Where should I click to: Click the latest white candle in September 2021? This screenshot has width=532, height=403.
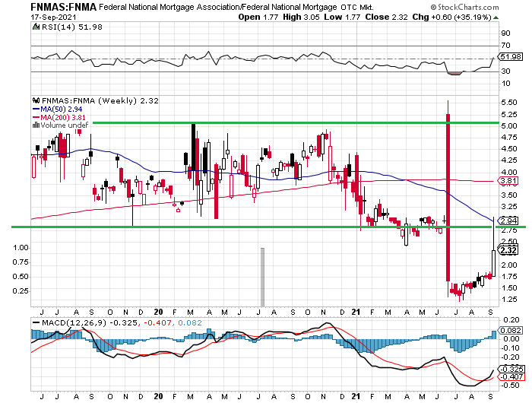pos(493,263)
